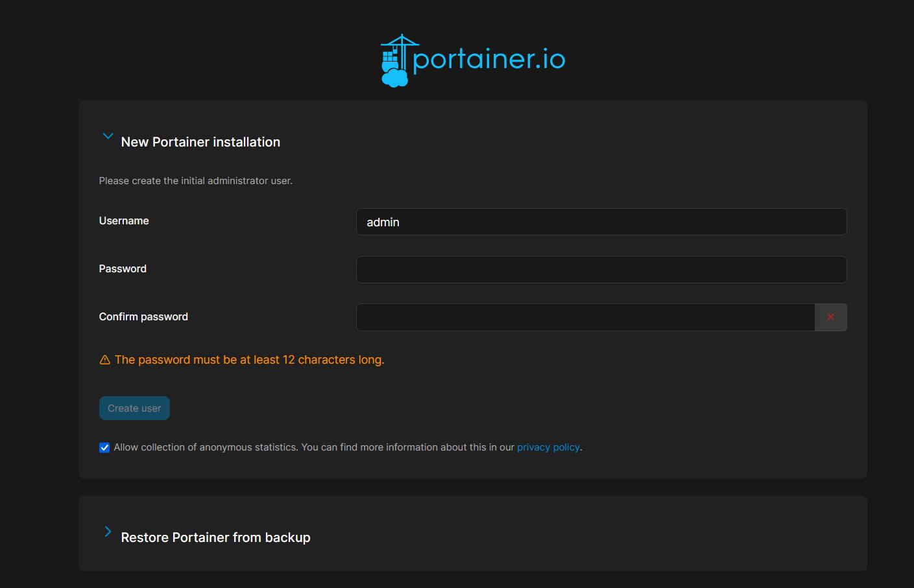The width and height of the screenshot is (914, 588).
Task: Click the New Portainer installation heading
Action: coord(200,142)
